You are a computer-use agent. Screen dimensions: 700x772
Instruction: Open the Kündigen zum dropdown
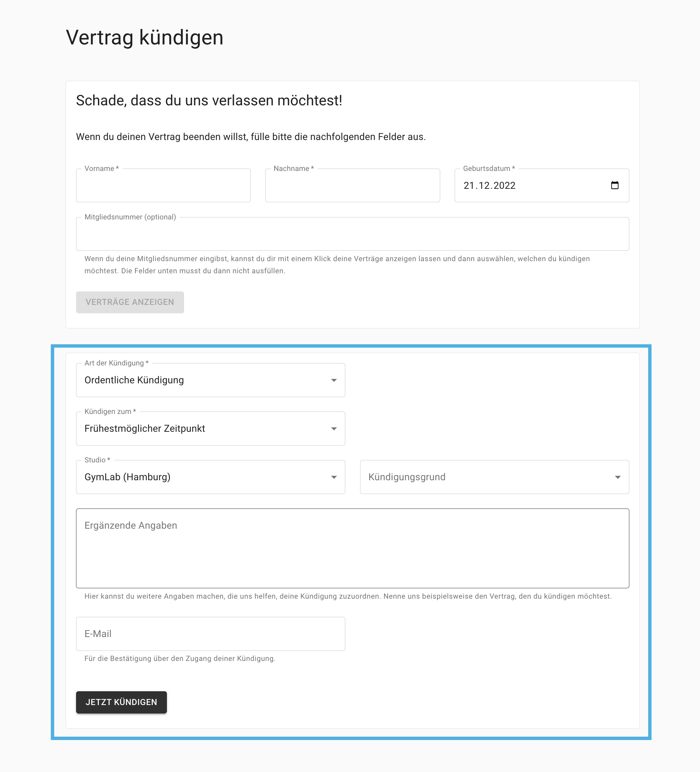click(211, 428)
